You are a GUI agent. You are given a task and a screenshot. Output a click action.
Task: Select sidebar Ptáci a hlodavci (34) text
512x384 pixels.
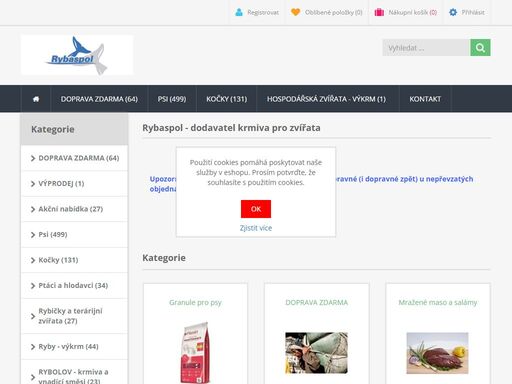click(73, 285)
